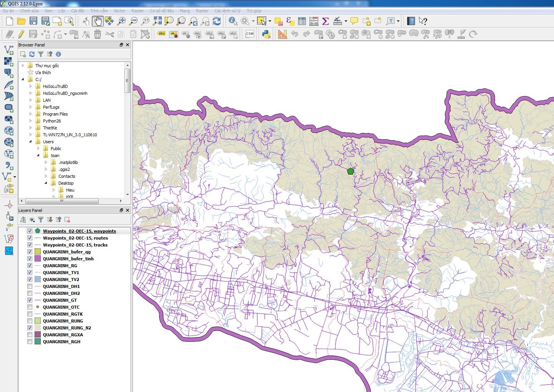Open the Dự án menu
Screen dimensions: 554x392
coord(8,11)
